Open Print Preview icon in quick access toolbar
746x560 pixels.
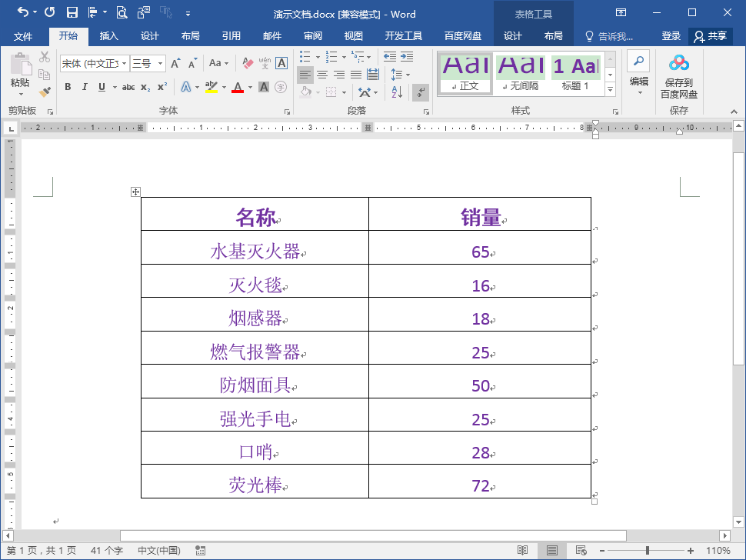(122, 13)
